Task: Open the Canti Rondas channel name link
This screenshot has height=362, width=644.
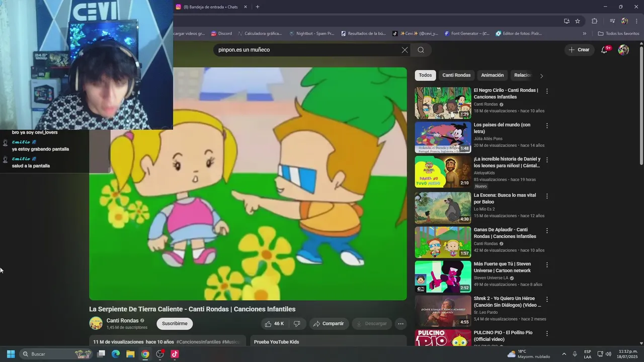Action: pyautogui.click(x=122, y=321)
